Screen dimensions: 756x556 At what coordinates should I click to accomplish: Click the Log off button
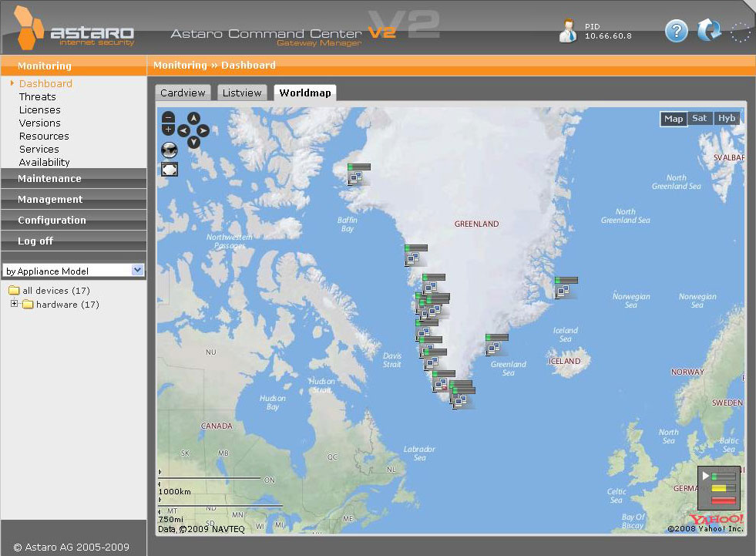coord(35,241)
